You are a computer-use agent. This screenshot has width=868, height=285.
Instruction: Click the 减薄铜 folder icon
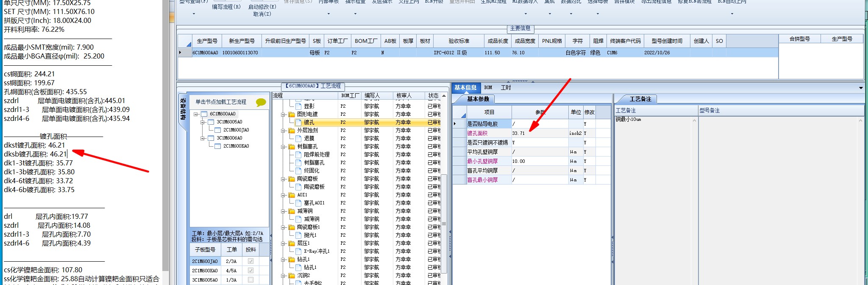[292, 211]
